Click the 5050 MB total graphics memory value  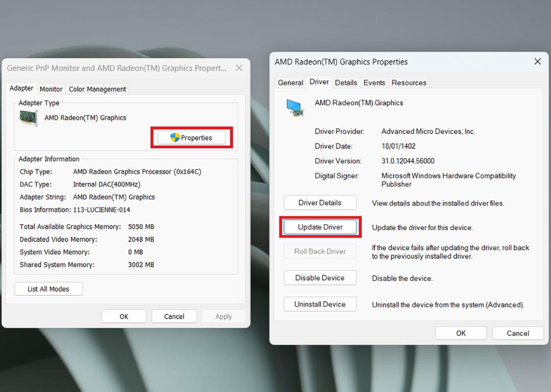coord(141,226)
